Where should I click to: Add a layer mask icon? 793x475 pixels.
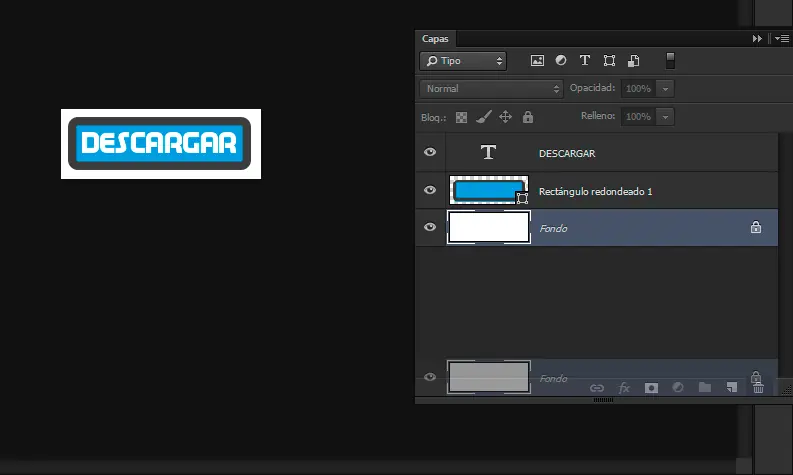coord(651,388)
